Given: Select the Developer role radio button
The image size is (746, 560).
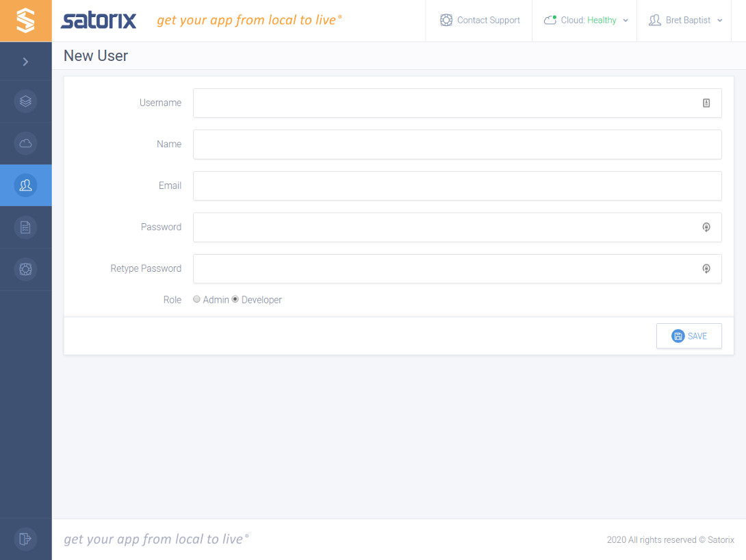Looking at the screenshot, I should (235, 299).
